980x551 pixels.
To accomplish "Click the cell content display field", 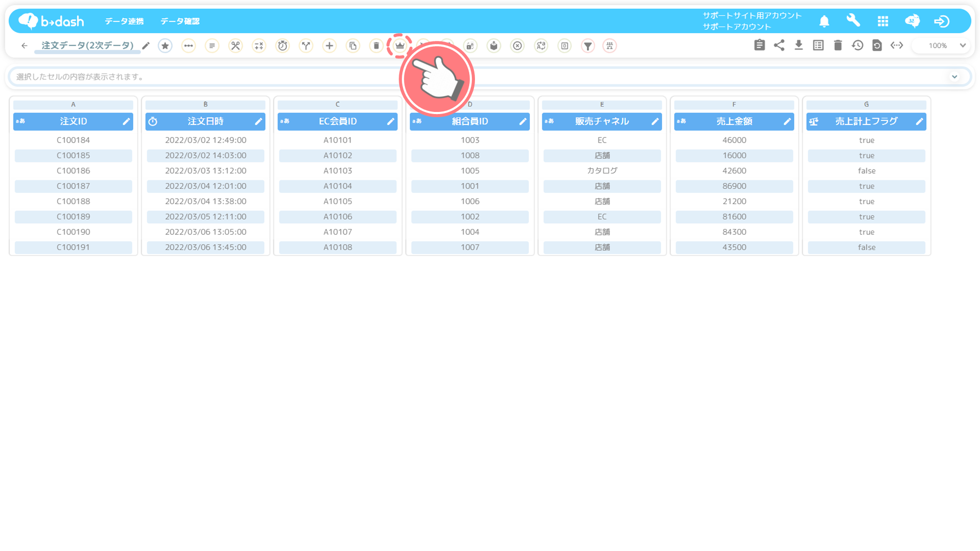I will (490, 77).
